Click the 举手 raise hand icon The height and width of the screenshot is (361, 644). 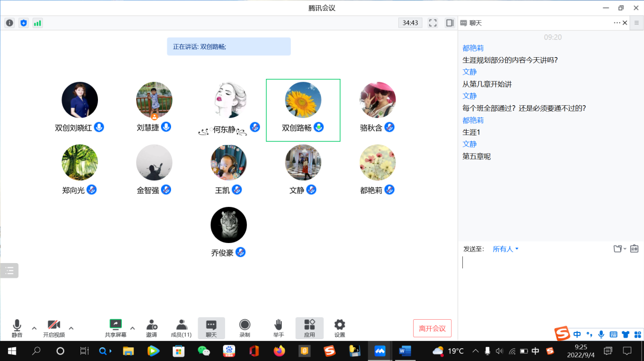[x=279, y=328]
